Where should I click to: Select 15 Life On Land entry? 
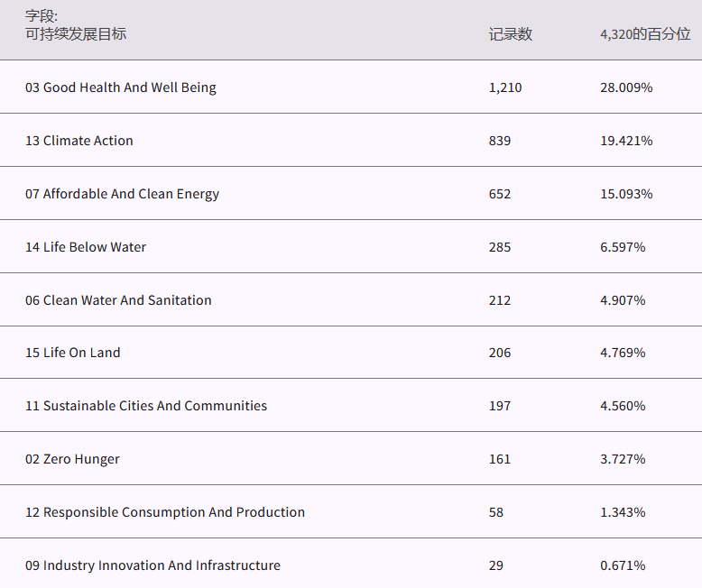click(73, 353)
